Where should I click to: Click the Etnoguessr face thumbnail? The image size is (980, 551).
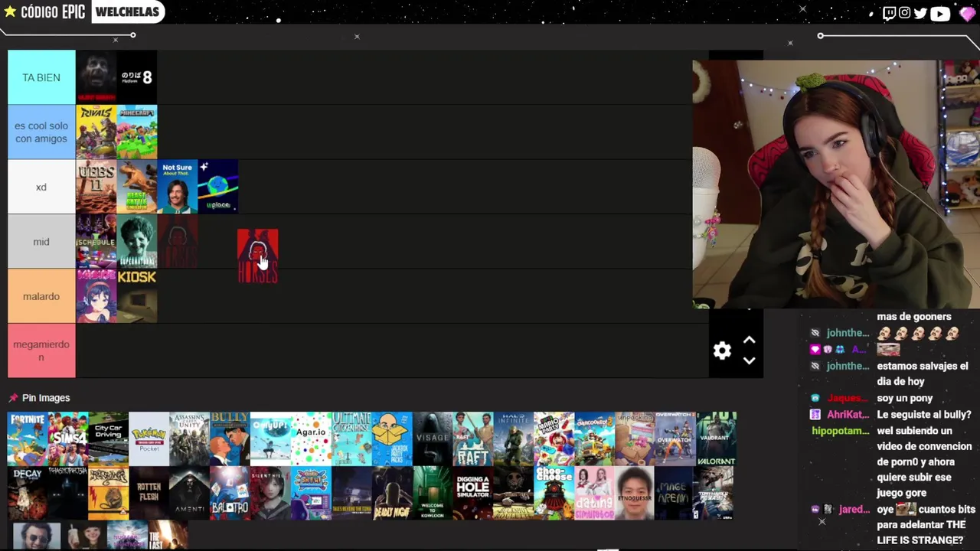pyautogui.click(x=635, y=493)
